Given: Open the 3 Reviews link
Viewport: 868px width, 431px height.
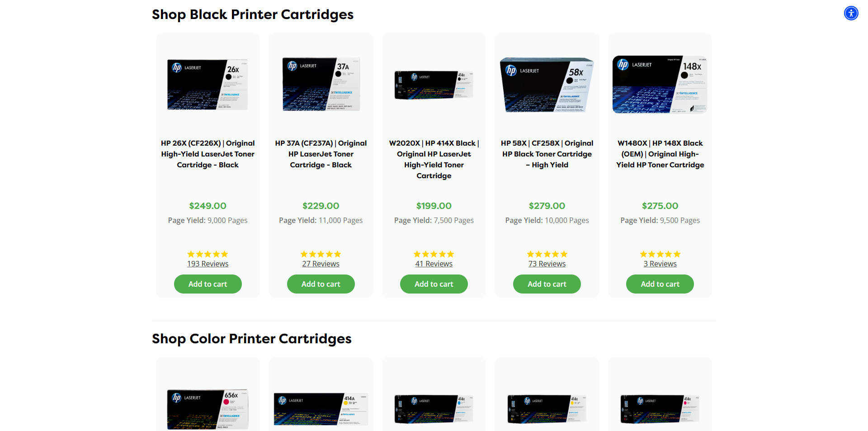Looking at the screenshot, I should click(x=660, y=264).
